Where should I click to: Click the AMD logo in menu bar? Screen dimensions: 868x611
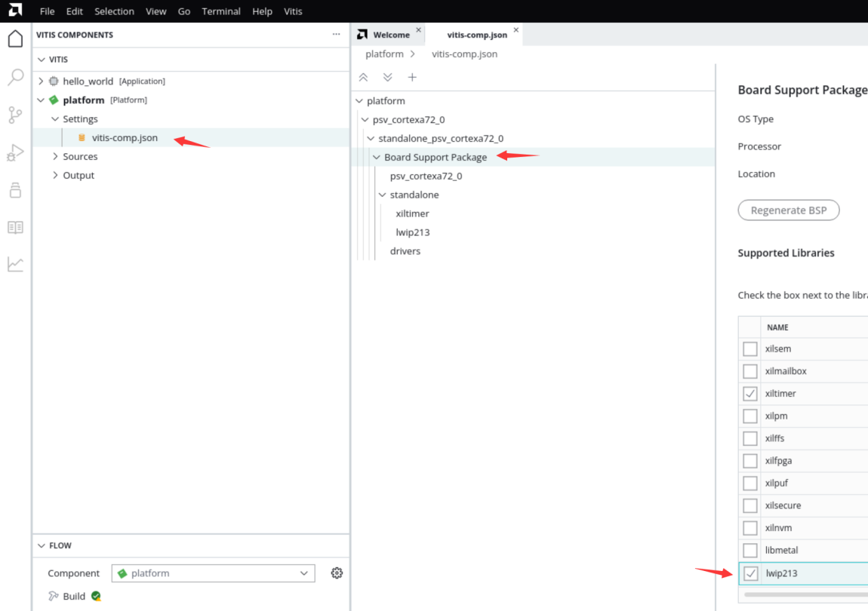click(16, 10)
